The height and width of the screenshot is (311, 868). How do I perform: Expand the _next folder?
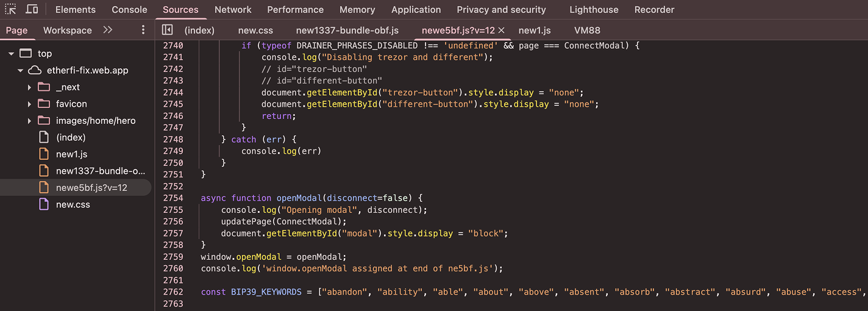coord(29,87)
